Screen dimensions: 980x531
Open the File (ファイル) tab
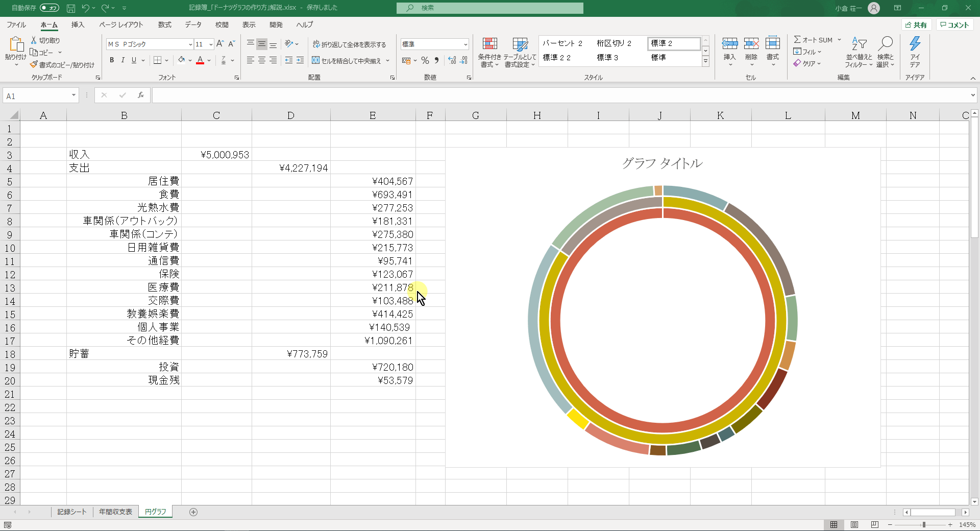16,25
